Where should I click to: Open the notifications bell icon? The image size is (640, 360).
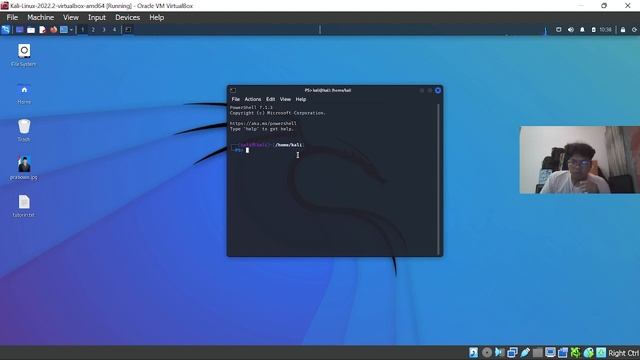click(582, 30)
